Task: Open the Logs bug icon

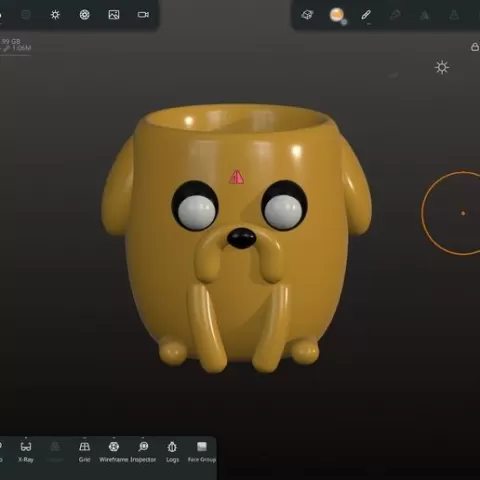Action: [172, 451]
